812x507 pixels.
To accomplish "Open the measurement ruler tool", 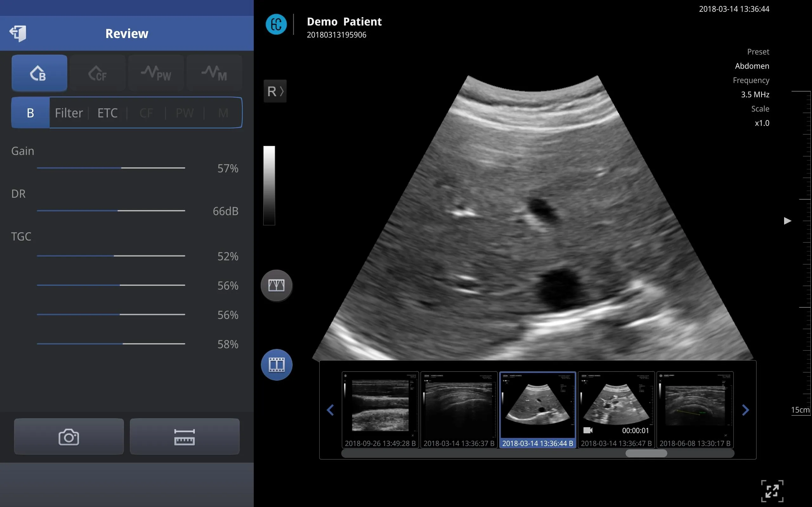I will click(185, 436).
